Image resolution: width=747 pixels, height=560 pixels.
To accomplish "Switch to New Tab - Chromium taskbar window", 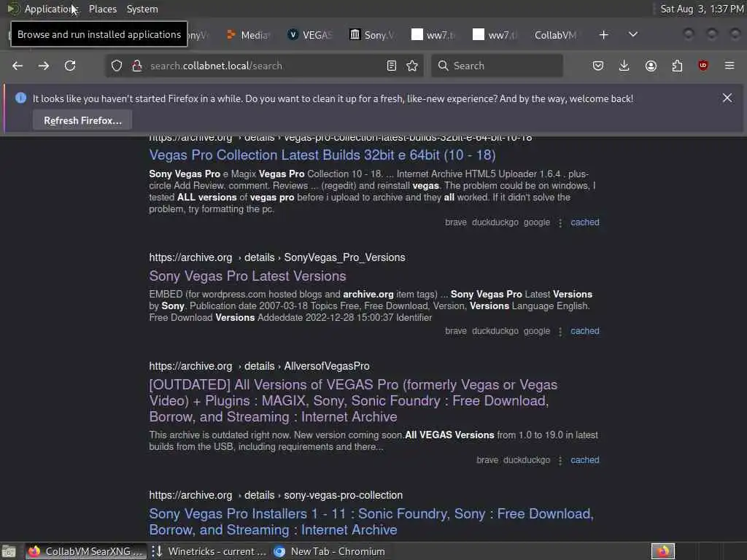I will coord(330,551).
